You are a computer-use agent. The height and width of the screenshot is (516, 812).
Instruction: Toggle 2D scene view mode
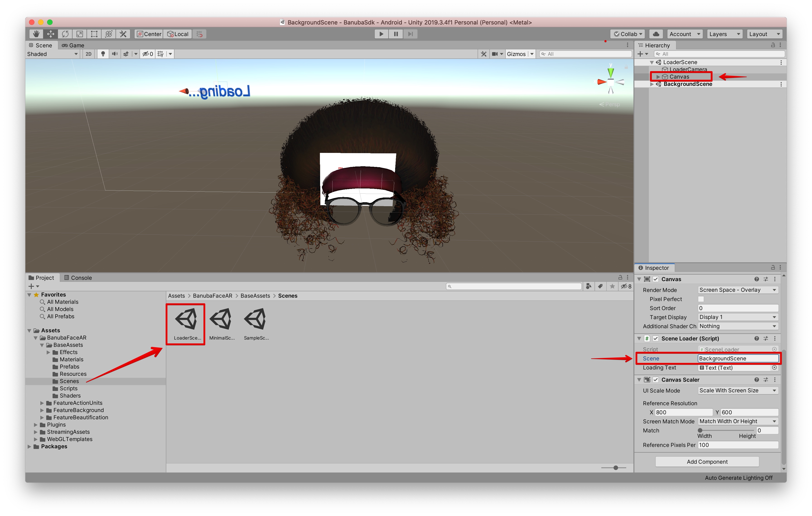(x=88, y=54)
